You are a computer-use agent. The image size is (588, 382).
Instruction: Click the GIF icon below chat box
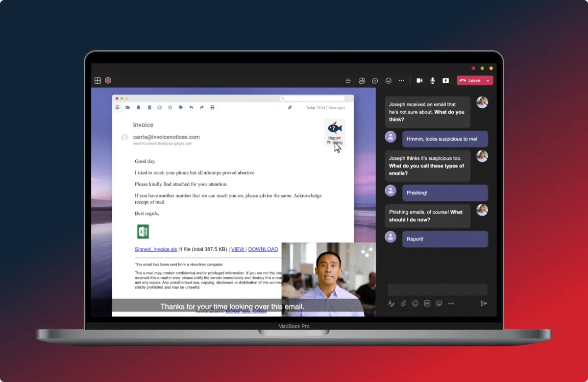(427, 303)
